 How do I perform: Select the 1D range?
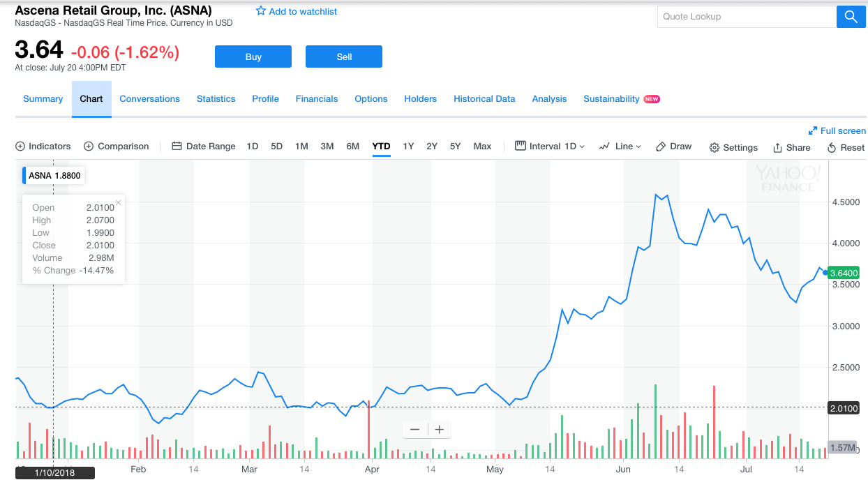(253, 147)
